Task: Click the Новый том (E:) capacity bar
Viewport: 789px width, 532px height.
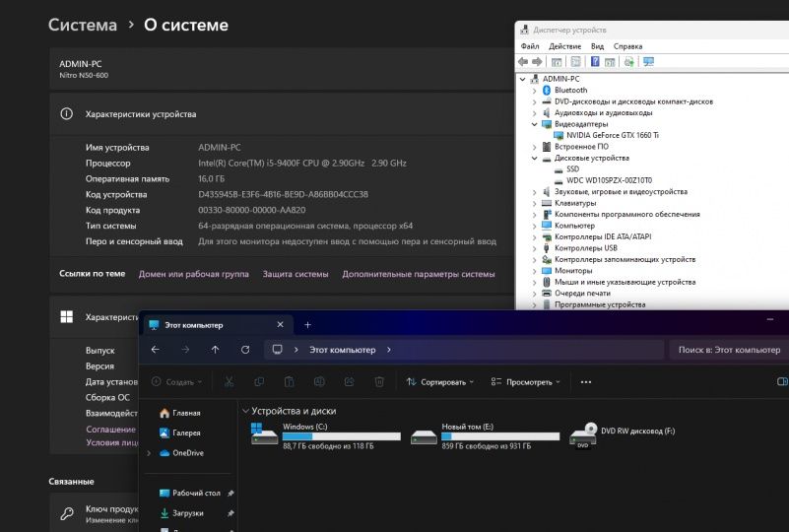Action: point(500,436)
